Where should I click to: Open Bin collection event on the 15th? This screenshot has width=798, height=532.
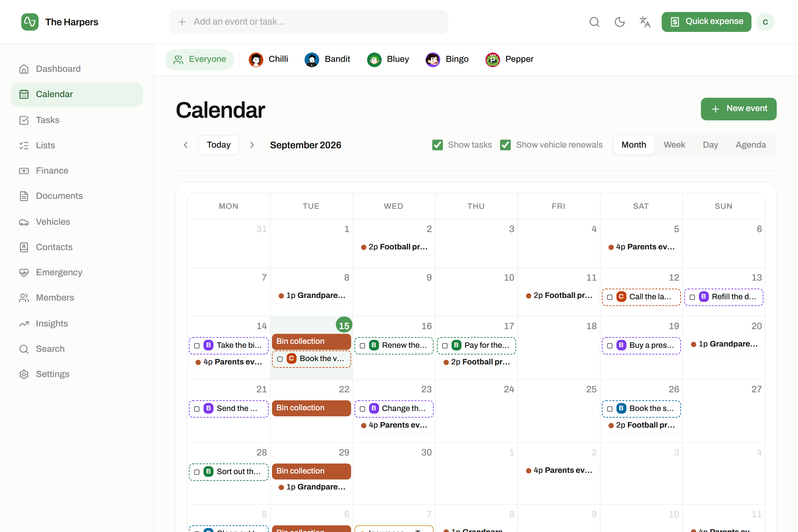coord(312,341)
